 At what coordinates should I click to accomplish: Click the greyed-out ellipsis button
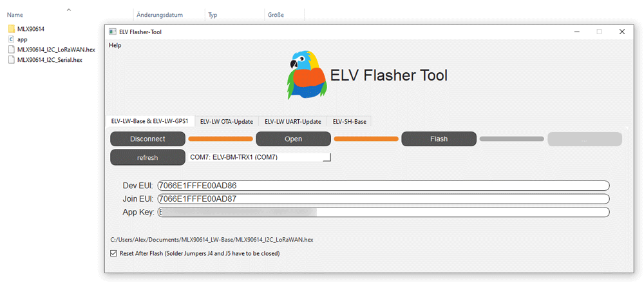coord(585,139)
